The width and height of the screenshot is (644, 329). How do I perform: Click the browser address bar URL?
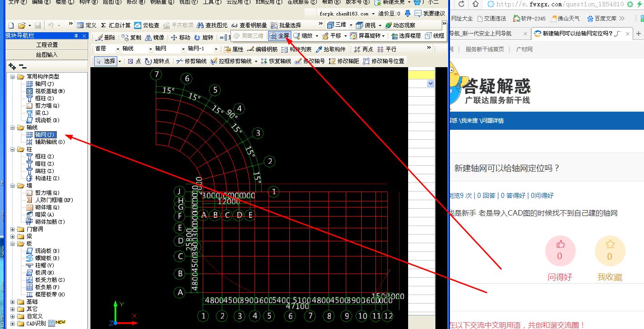click(560, 4)
